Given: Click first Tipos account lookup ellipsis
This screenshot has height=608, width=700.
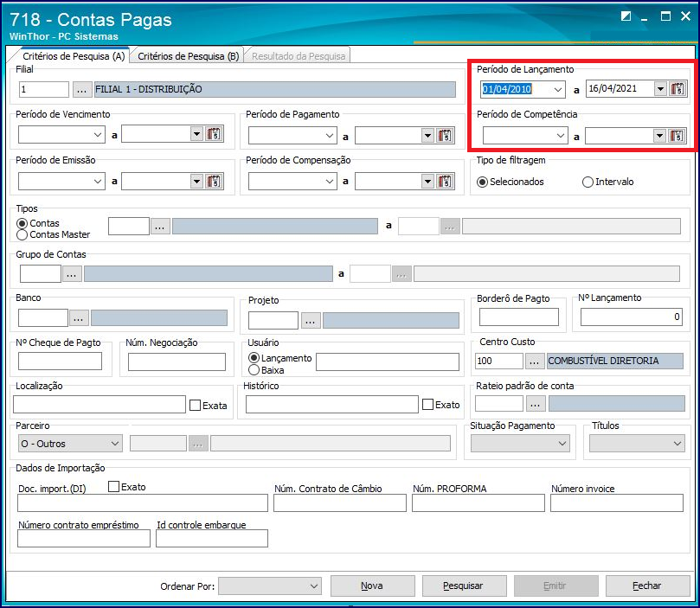Looking at the screenshot, I should tap(160, 226).
